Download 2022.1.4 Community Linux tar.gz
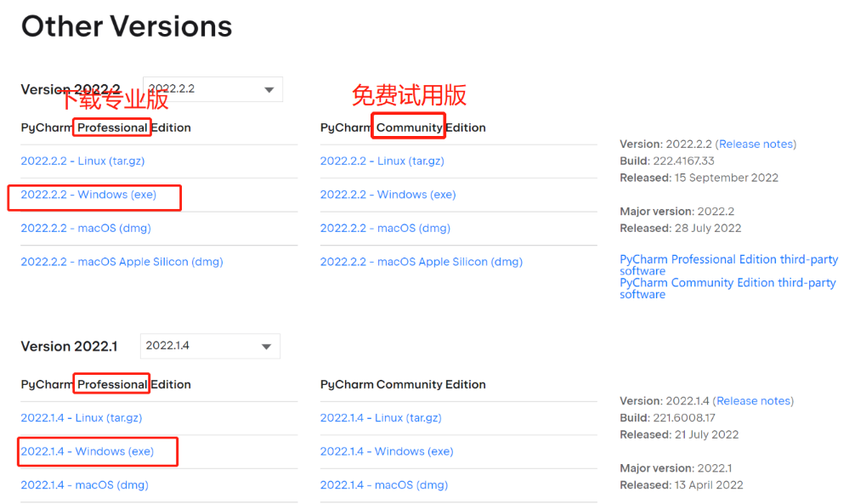849x504 pixels. click(x=381, y=417)
